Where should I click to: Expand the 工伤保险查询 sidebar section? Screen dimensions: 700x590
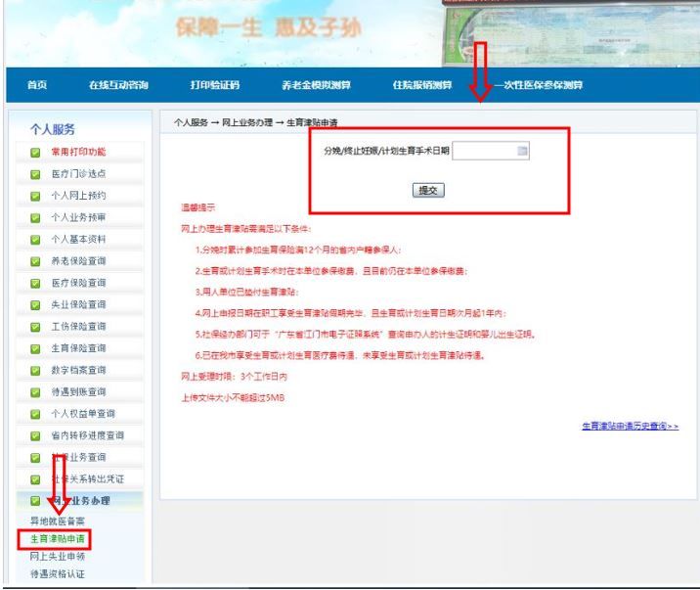click(x=78, y=326)
